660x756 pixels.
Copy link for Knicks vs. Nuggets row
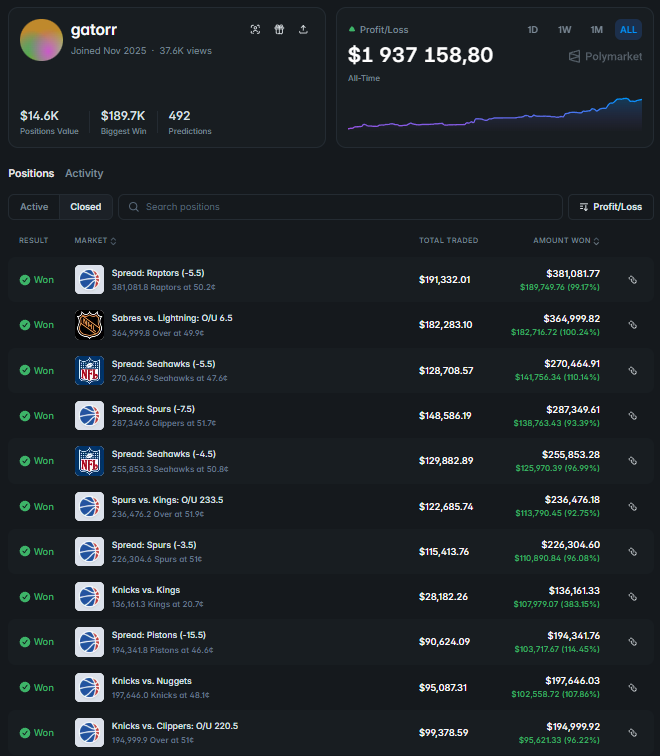[x=633, y=688]
